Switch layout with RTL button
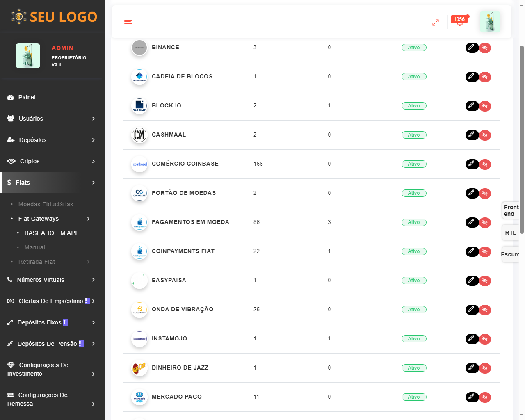 click(x=511, y=233)
